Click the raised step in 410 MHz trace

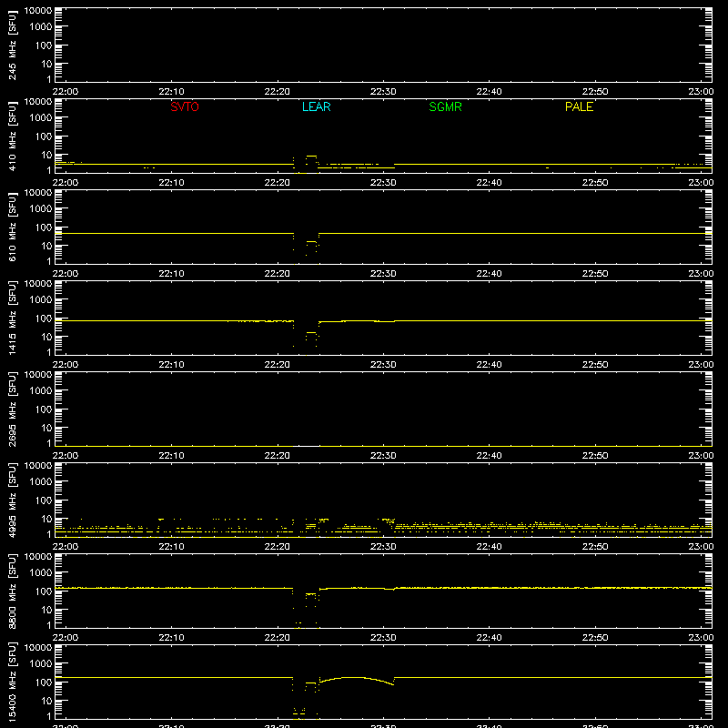click(x=311, y=157)
